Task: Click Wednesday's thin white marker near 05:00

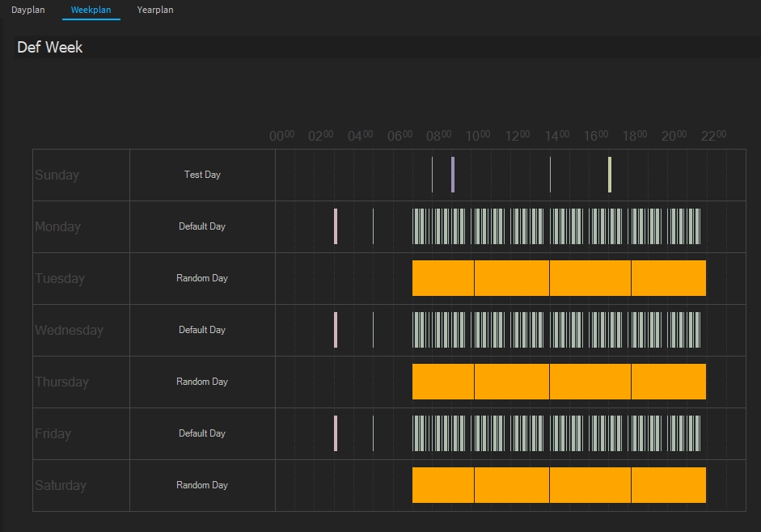Action: coord(373,330)
